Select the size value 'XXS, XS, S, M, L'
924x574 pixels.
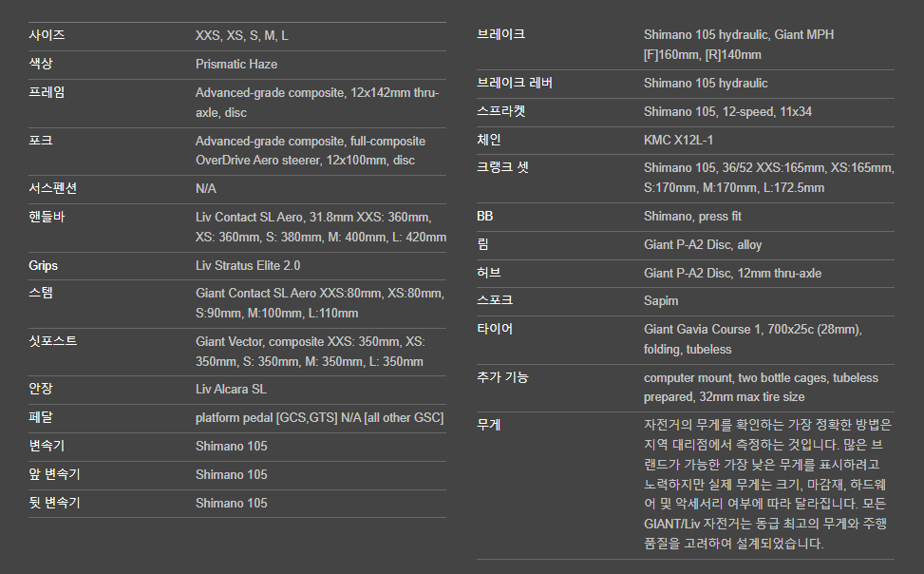tap(241, 36)
